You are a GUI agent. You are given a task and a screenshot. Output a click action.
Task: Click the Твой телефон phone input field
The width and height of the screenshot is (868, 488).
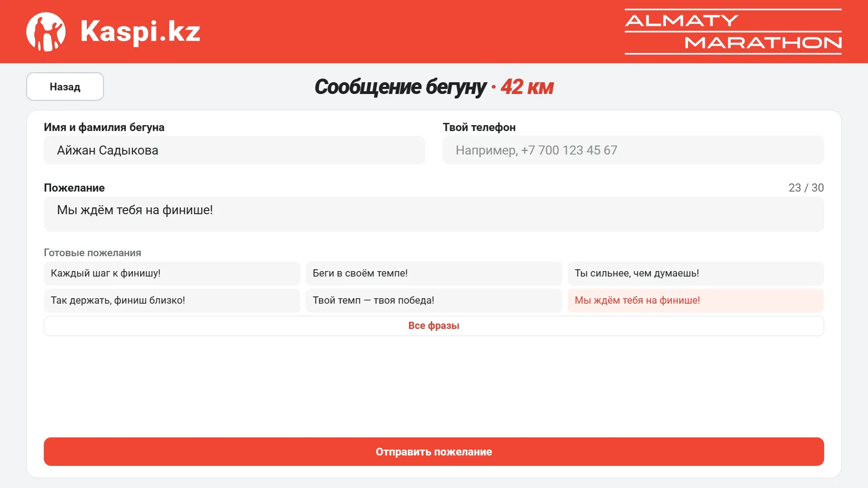pos(633,150)
